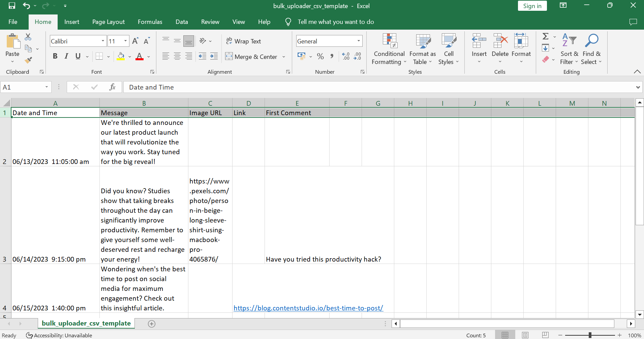Toggle Bottom Align vertical alignment
This screenshot has height=339, width=644.
click(189, 41)
